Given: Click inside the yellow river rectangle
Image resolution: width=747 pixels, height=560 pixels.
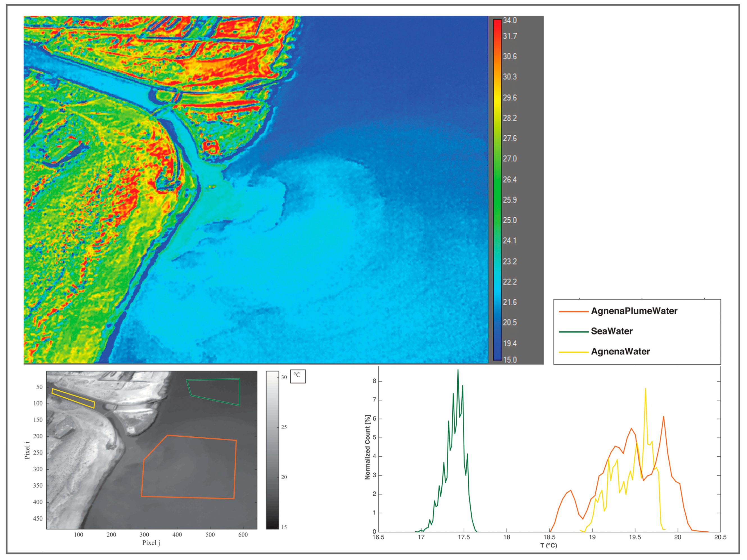Looking at the screenshot, I should pos(73,398).
